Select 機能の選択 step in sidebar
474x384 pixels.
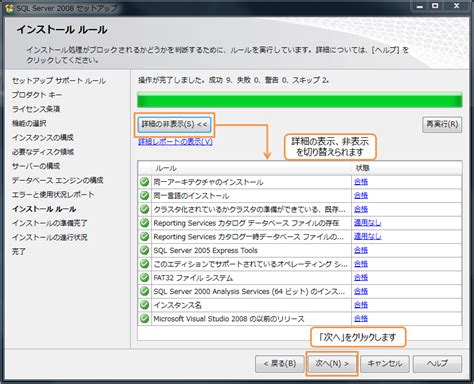(29, 123)
